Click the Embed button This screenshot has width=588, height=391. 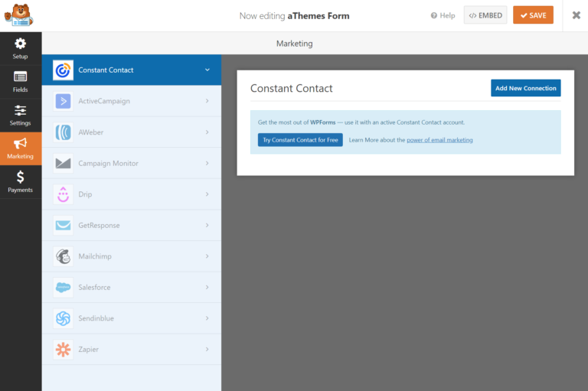(485, 15)
